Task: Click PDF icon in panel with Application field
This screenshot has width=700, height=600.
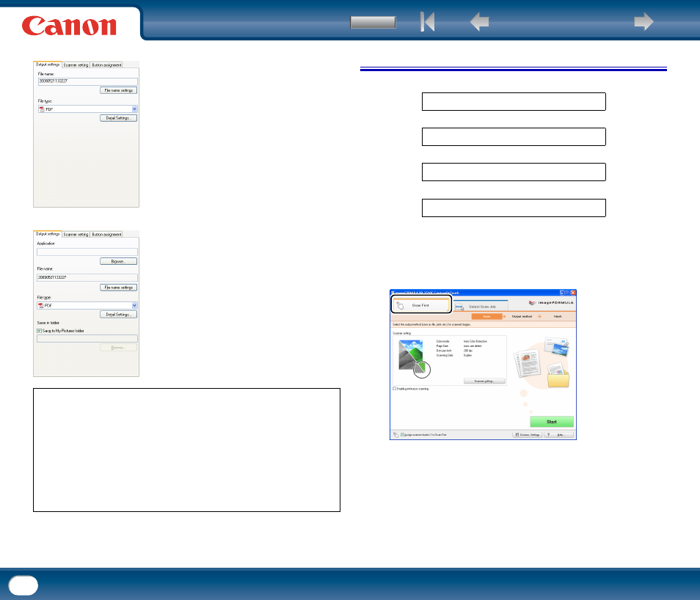Action: pos(41,305)
